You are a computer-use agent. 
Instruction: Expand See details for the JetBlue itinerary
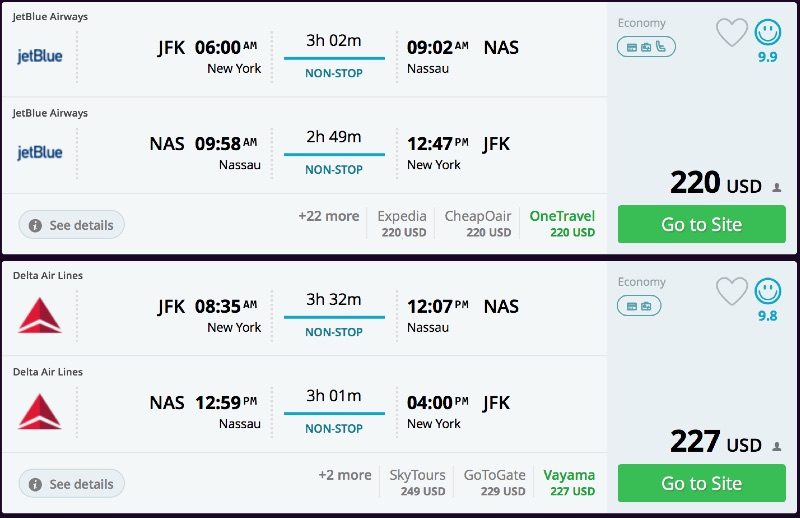[x=72, y=225]
